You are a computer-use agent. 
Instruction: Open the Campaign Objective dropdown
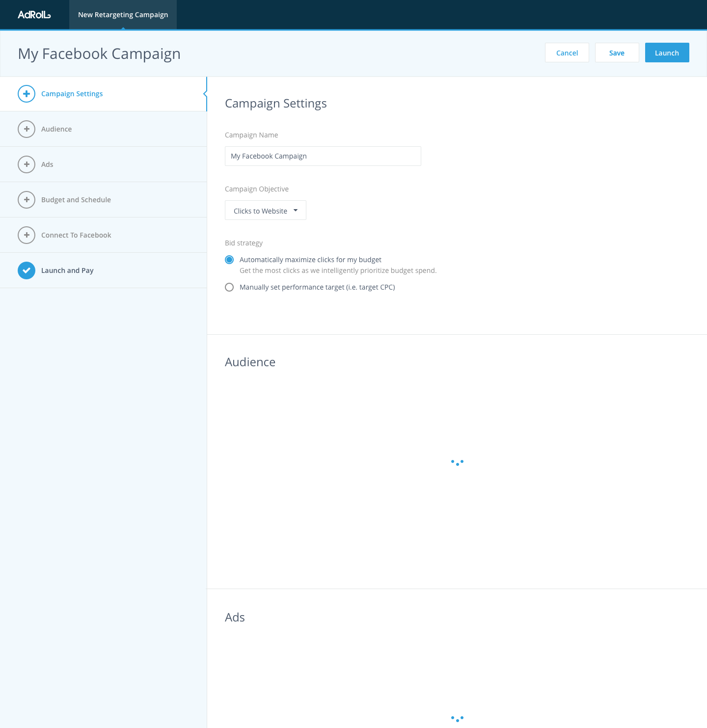(x=265, y=211)
